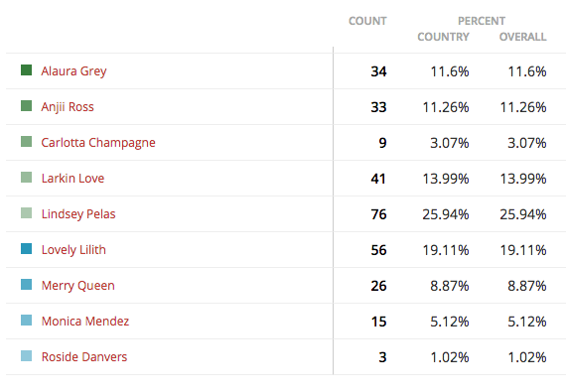Click dark green swatch beside Alaura Grey
The height and width of the screenshot is (392, 566).
coord(27,69)
